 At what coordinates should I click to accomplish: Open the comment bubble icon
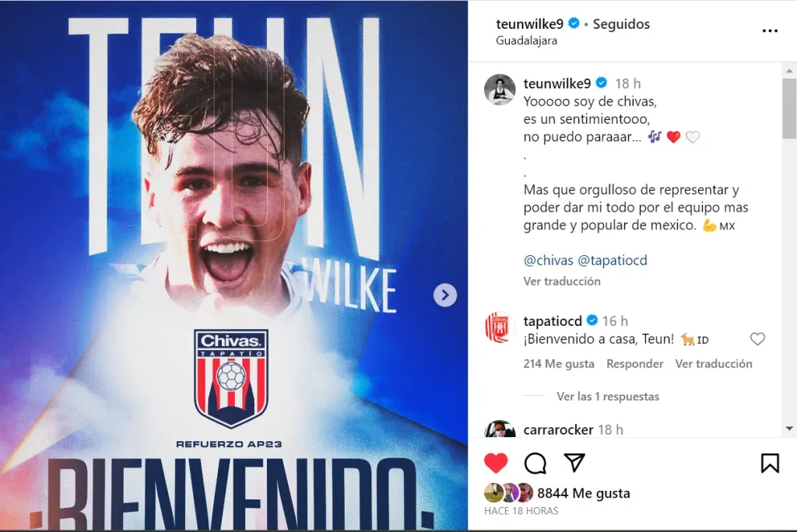tap(535, 463)
